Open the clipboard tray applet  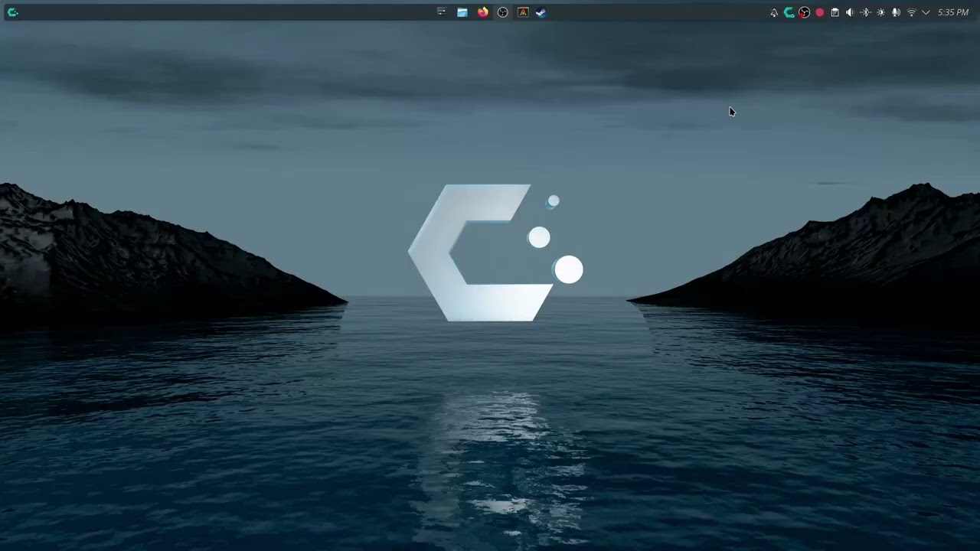coord(835,12)
